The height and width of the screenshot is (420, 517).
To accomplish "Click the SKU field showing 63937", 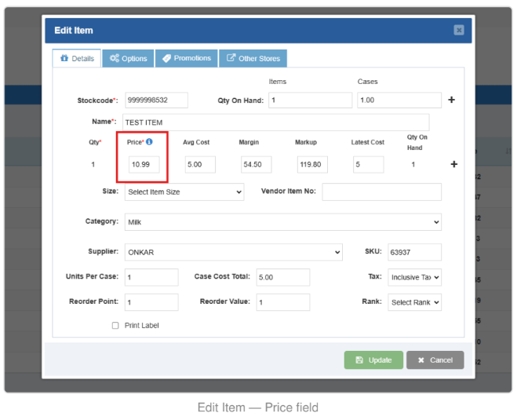I will click(414, 252).
